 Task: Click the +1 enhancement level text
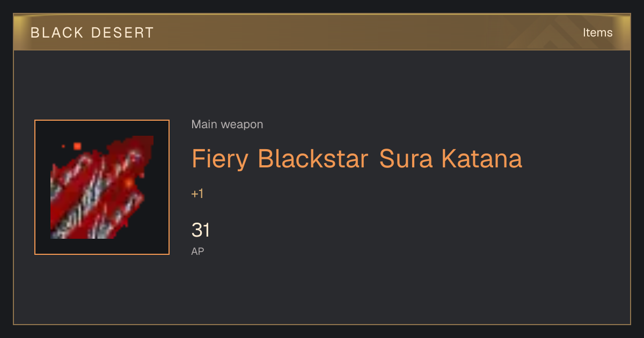pos(197,194)
